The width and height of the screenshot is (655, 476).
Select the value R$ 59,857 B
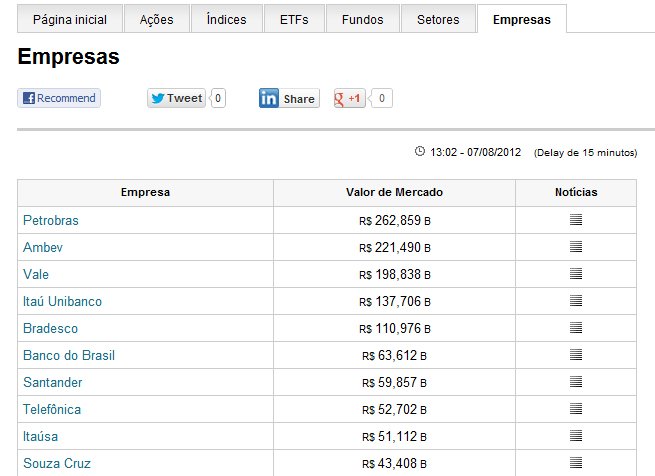coord(394,382)
